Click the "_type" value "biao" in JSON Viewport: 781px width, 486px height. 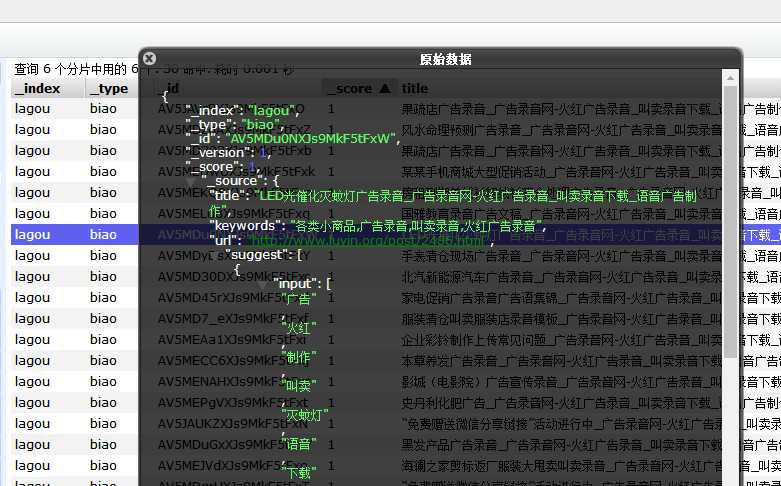pos(262,124)
